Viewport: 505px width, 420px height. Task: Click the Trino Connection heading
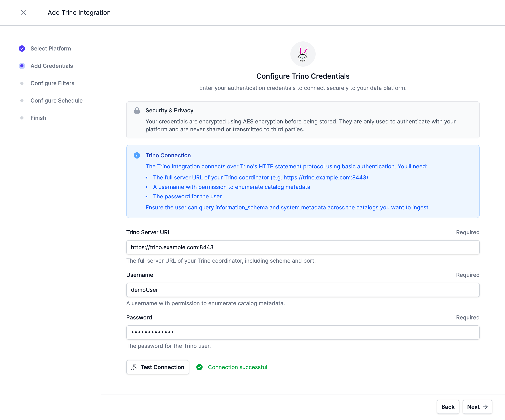point(168,156)
